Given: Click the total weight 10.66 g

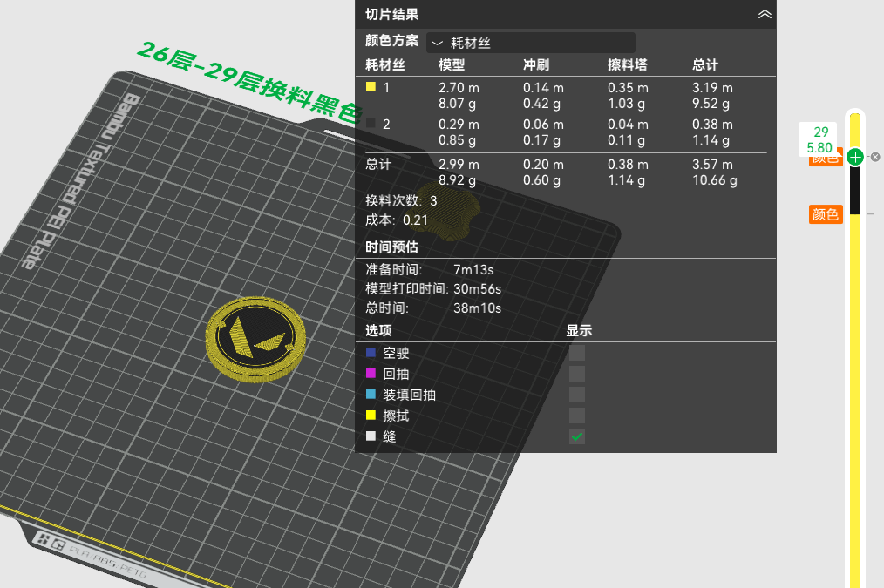Looking at the screenshot, I should [714, 180].
